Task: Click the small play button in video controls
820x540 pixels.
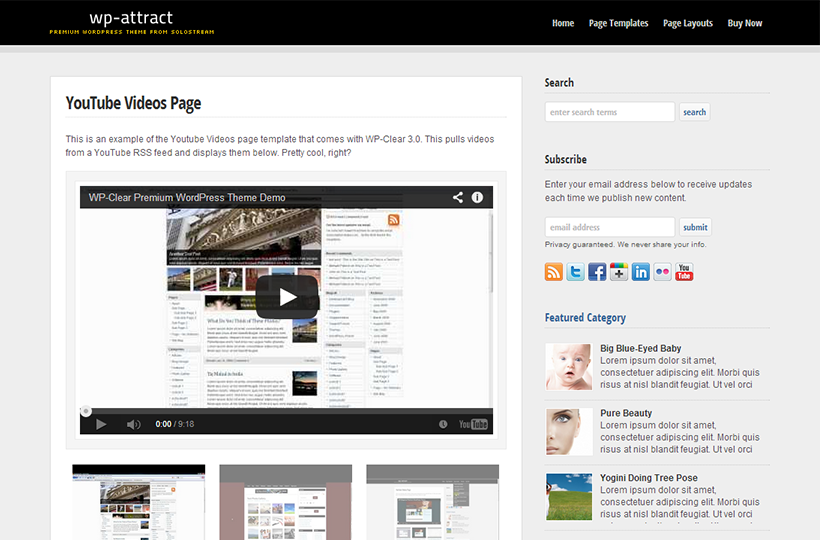Action: point(101,424)
